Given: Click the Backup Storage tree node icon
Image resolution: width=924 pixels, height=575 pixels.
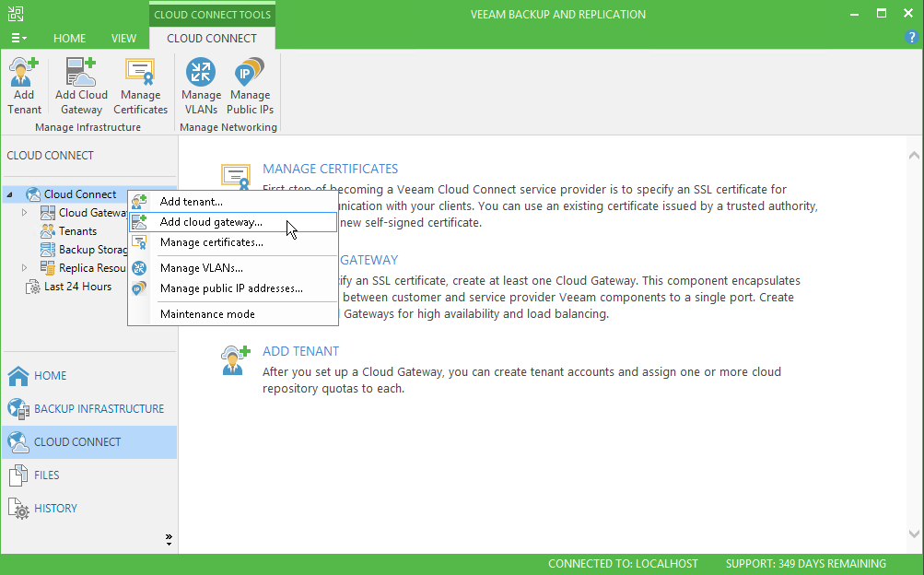Looking at the screenshot, I should (x=48, y=249).
